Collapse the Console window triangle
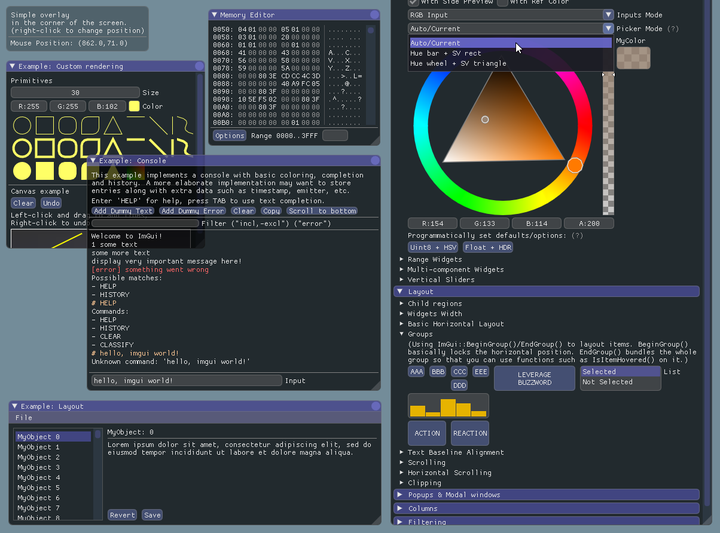 [94, 160]
